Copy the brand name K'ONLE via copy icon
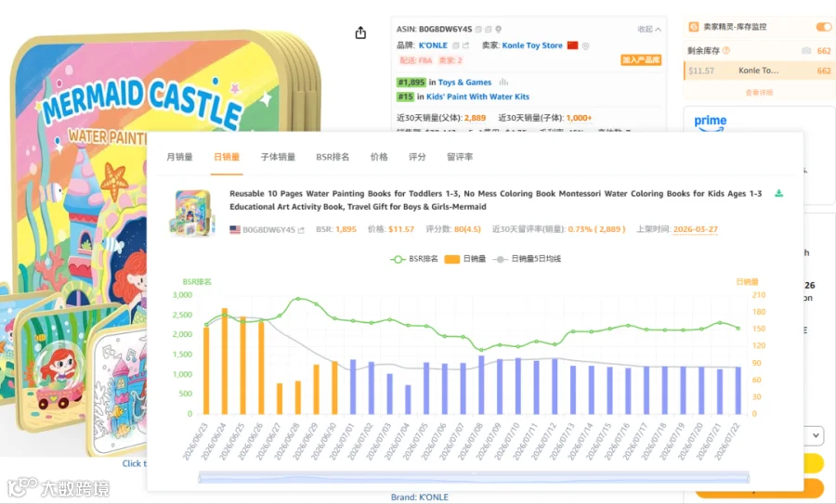 [x=455, y=45]
